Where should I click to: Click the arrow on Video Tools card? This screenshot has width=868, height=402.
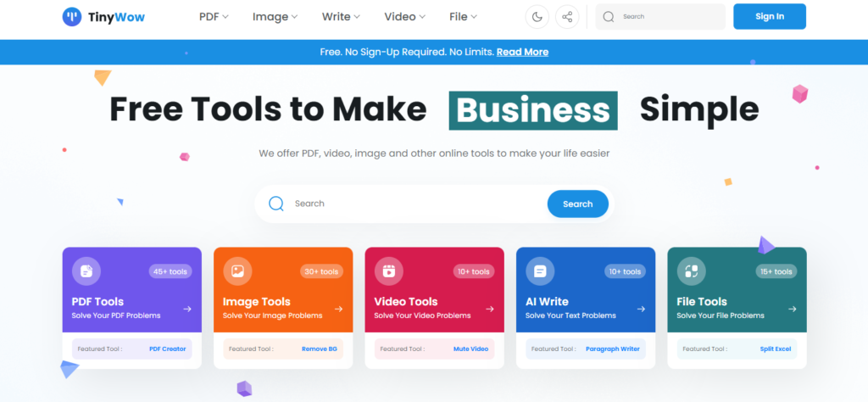489,309
